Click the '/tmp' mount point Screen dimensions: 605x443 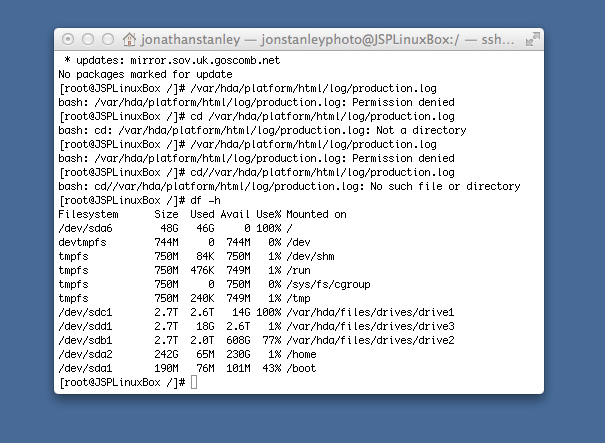point(299,299)
